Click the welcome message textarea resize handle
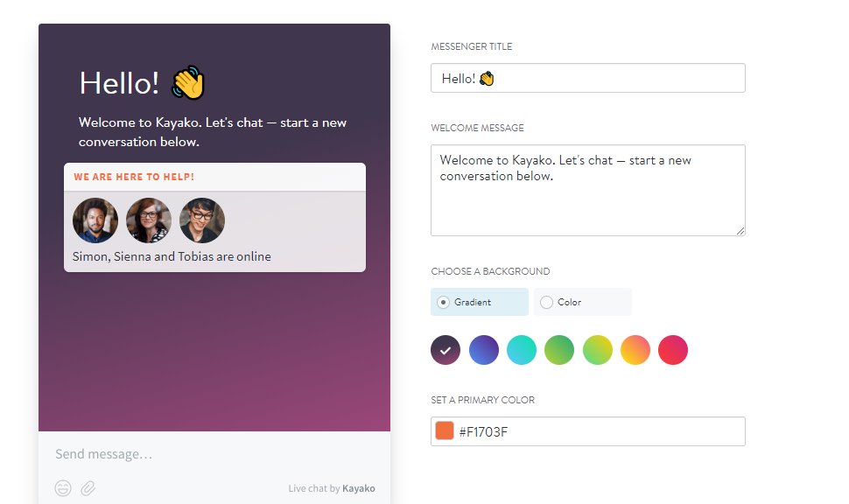 click(x=740, y=231)
